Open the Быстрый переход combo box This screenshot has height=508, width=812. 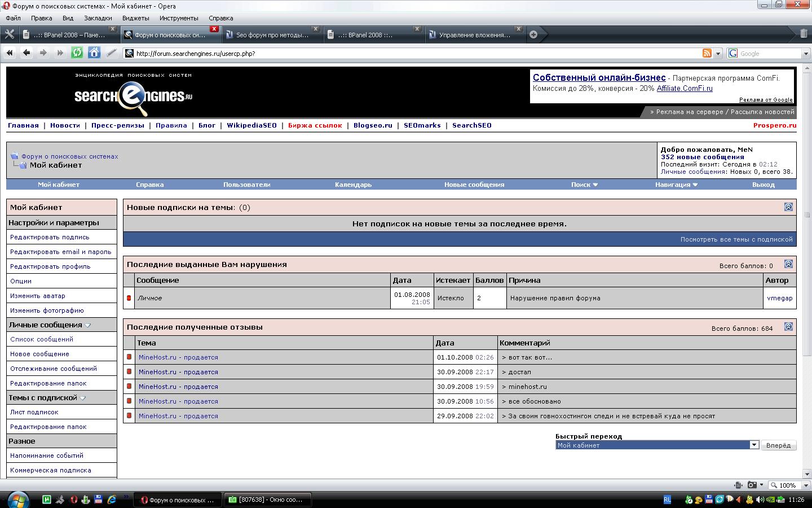click(657, 445)
